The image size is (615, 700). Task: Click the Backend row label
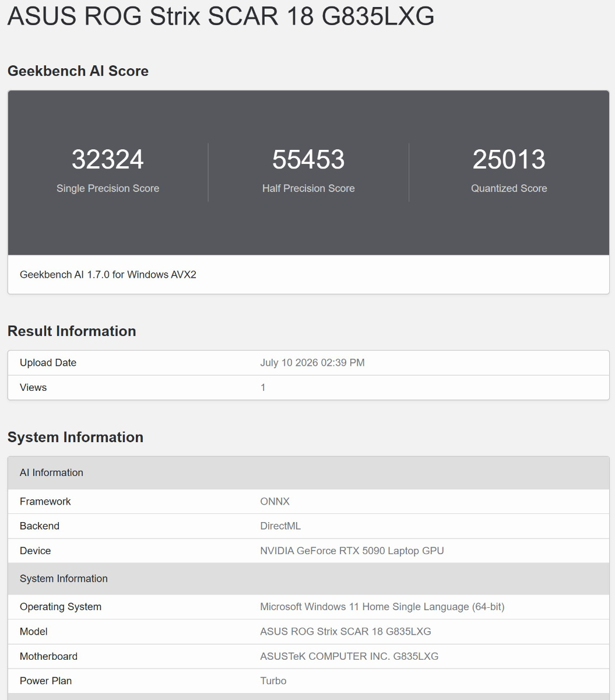pyautogui.click(x=40, y=526)
